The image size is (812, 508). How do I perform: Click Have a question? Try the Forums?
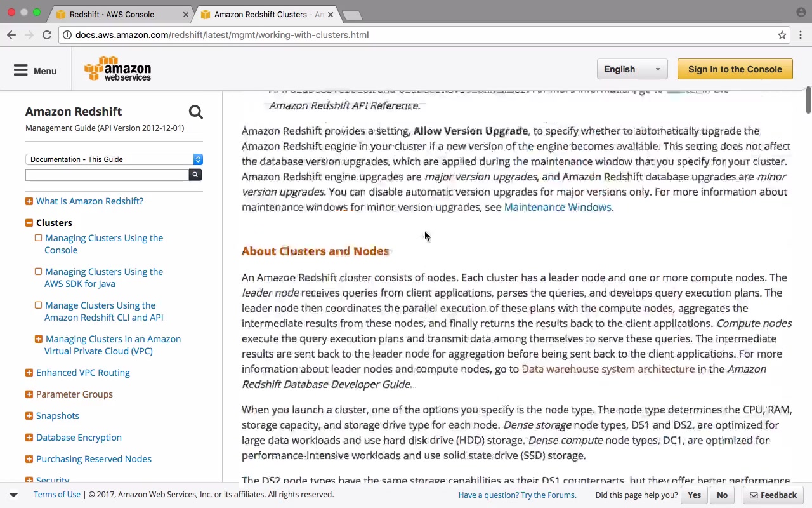pyautogui.click(x=517, y=495)
